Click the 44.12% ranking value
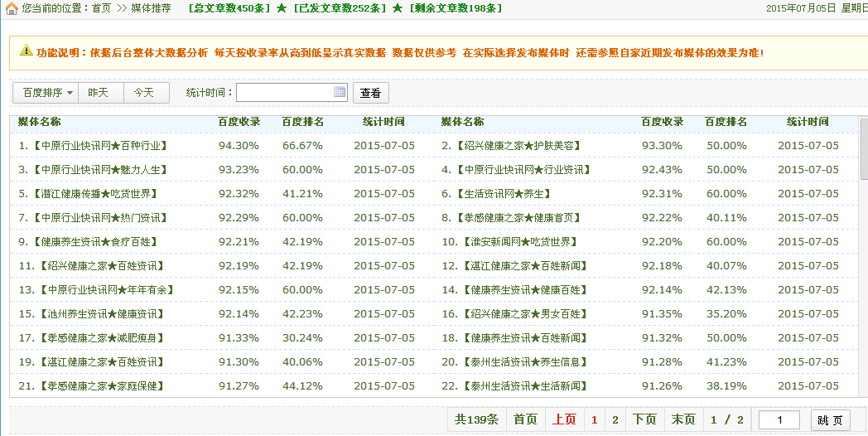 [302, 385]
